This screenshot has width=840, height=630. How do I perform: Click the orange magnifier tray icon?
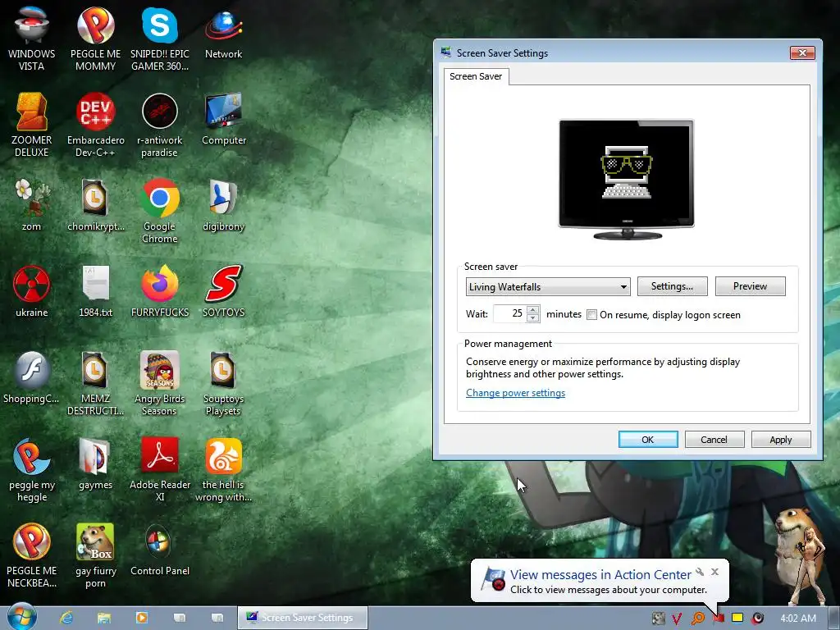pyautogui.click(x=697, y=619)
